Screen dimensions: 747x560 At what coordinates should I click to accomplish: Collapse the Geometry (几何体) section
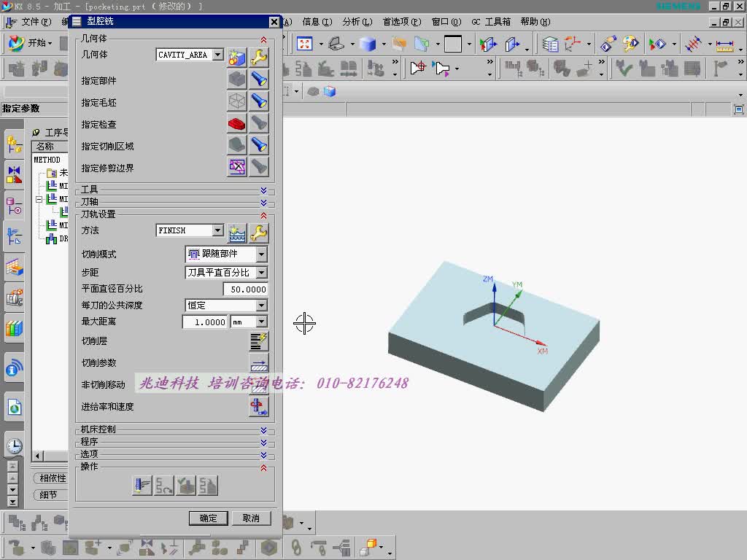[x=263, y=39]
